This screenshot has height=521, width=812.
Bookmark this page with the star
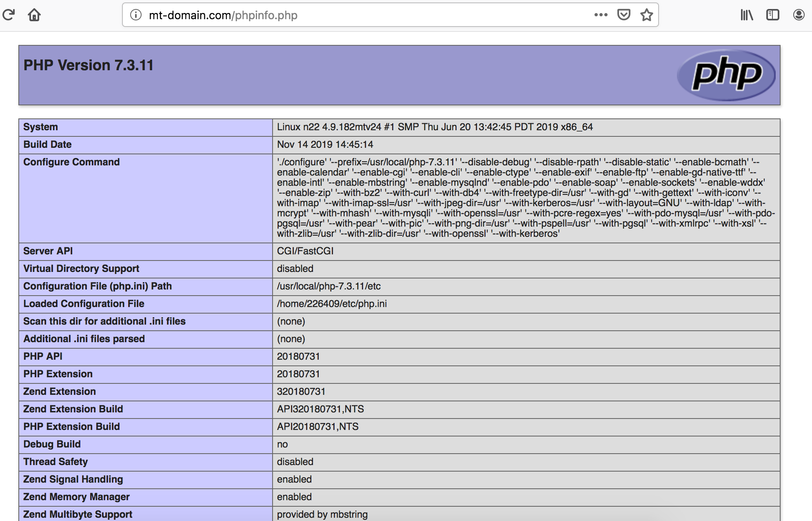646,15
